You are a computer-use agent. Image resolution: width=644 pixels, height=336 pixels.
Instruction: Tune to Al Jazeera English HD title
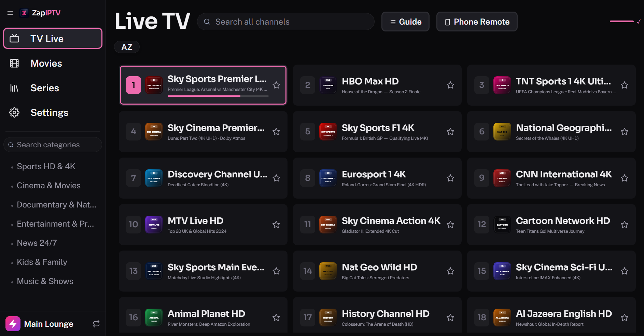pos(564,314)
